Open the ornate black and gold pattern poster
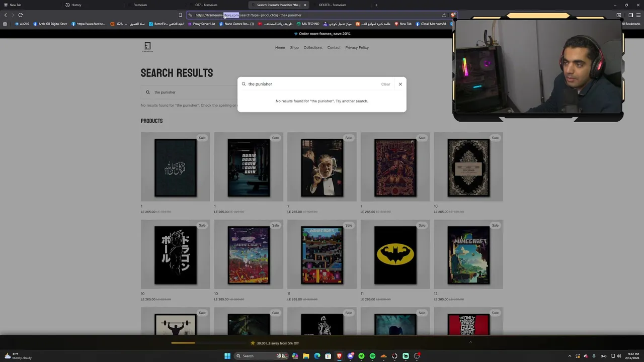Image resolution: width=644 pixels, height=362 pixels. coord(468,167)
